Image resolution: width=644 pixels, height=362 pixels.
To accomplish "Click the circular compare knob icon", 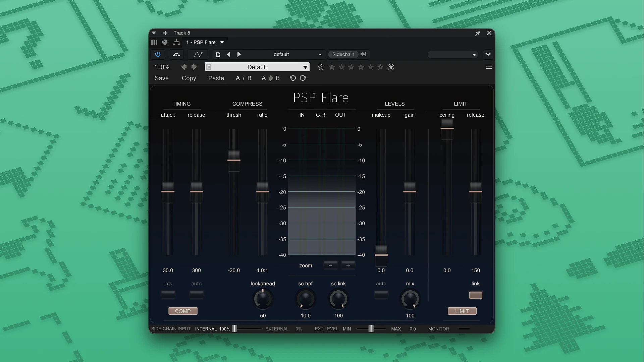I will coord(165,42).
